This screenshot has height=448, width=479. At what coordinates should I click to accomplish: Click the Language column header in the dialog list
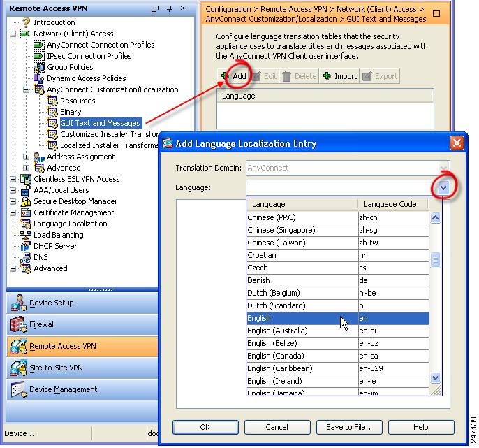(302, 204)
